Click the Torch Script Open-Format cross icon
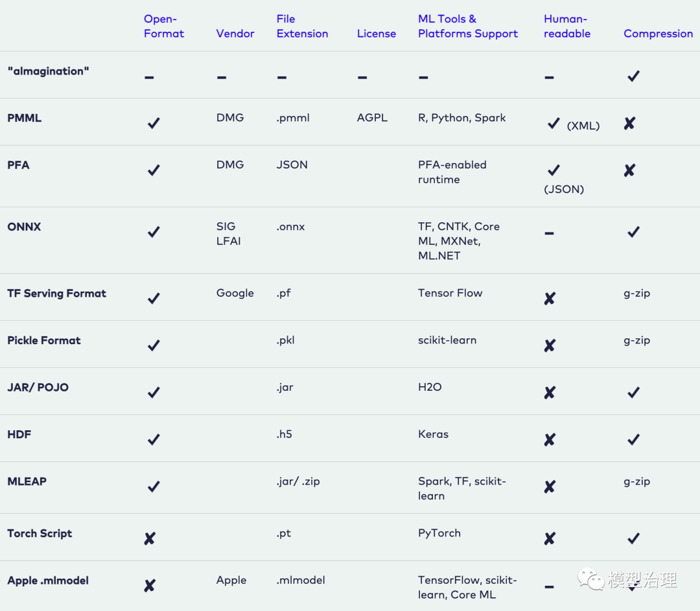Image resolution: width=700 pixels, height=611 pixels. 150,538
